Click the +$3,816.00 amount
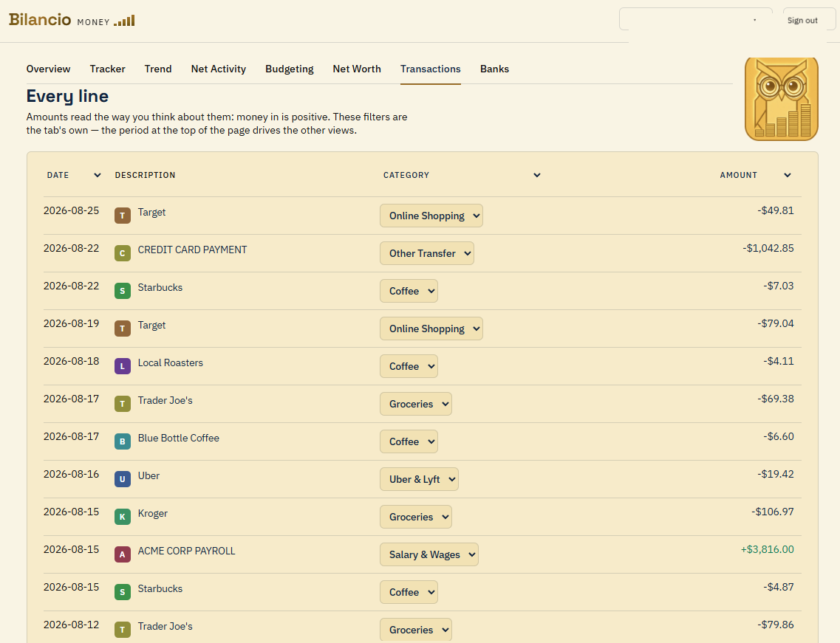 click(x=767, y=549)
